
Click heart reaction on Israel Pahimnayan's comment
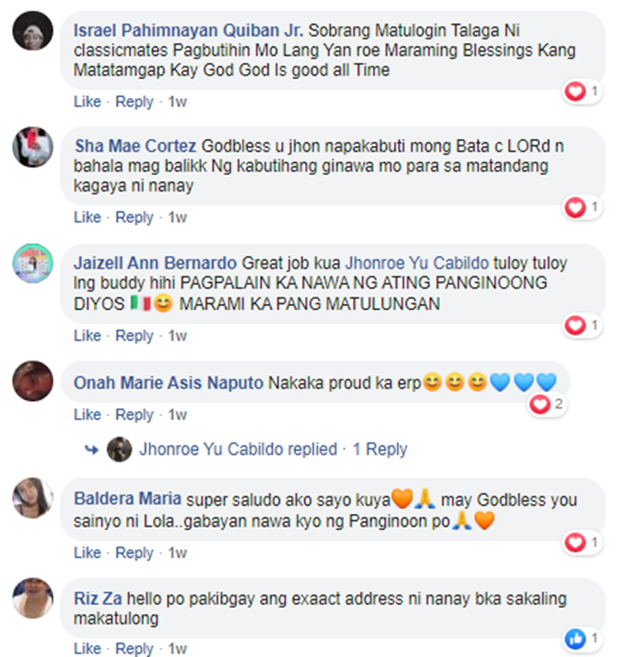[x=581, y=91]
